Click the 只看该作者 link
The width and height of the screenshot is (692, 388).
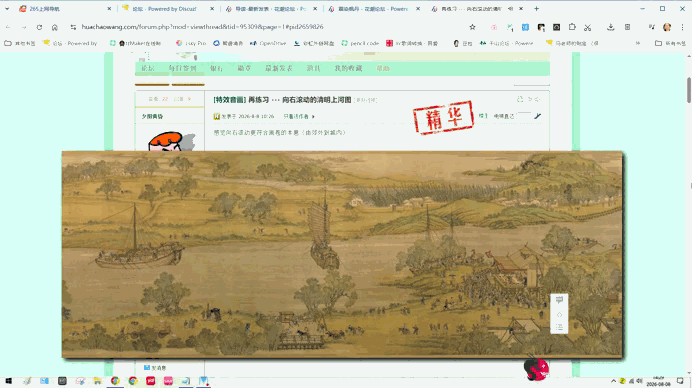coord(296,117)
